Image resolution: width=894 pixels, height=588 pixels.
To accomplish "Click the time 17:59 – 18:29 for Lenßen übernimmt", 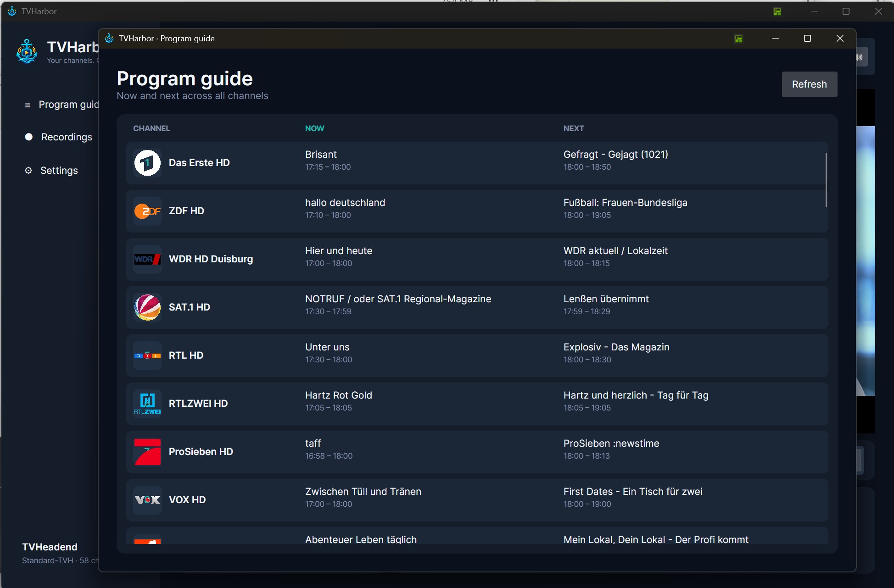I will click(587, 311).
